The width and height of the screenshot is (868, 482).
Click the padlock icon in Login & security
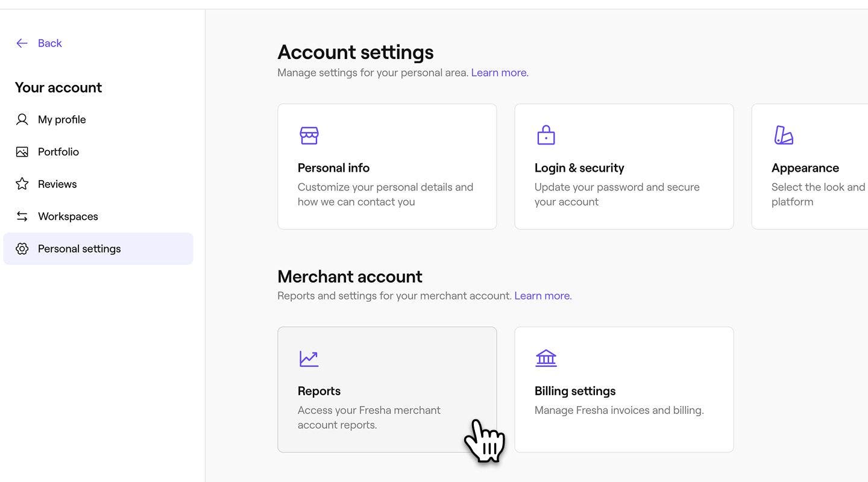click(546, 135)
